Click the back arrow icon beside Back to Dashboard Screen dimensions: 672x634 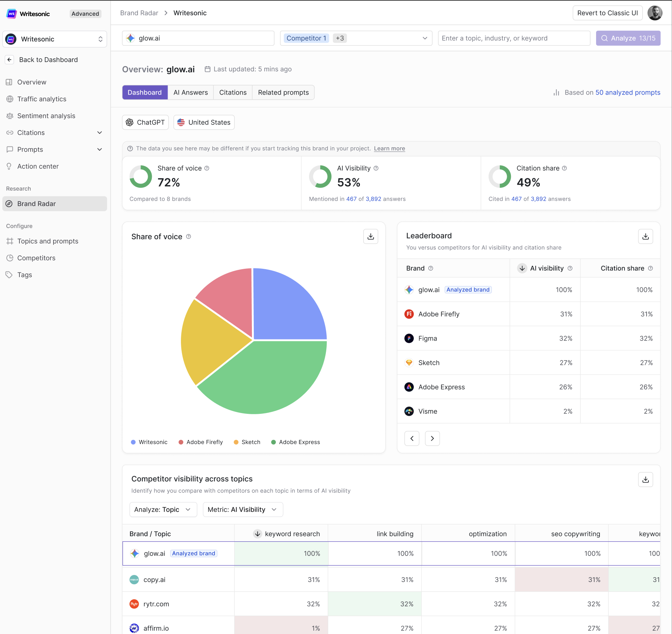point(10,60)
